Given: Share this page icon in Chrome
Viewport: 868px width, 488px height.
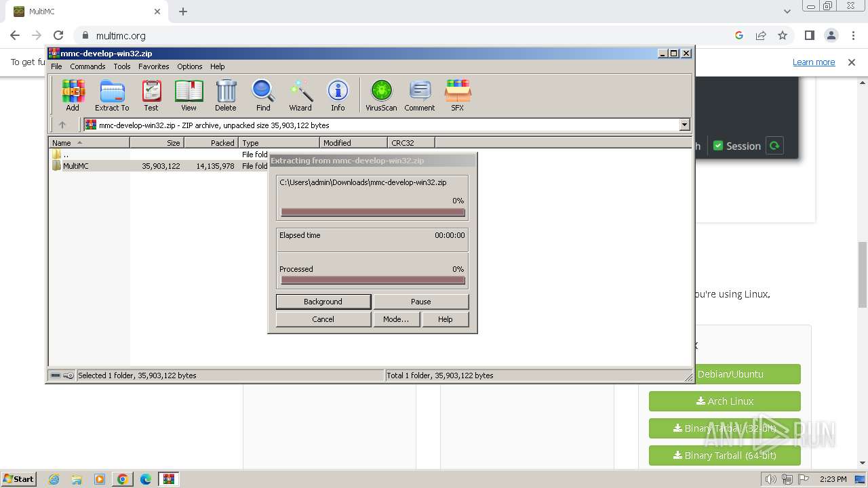Looking at the screenshot, I should point(761,35).
